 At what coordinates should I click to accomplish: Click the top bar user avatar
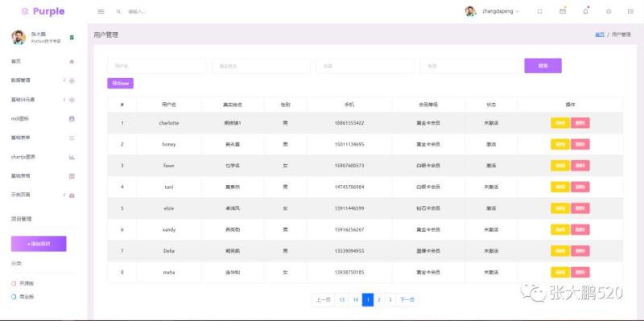(471, 11)
